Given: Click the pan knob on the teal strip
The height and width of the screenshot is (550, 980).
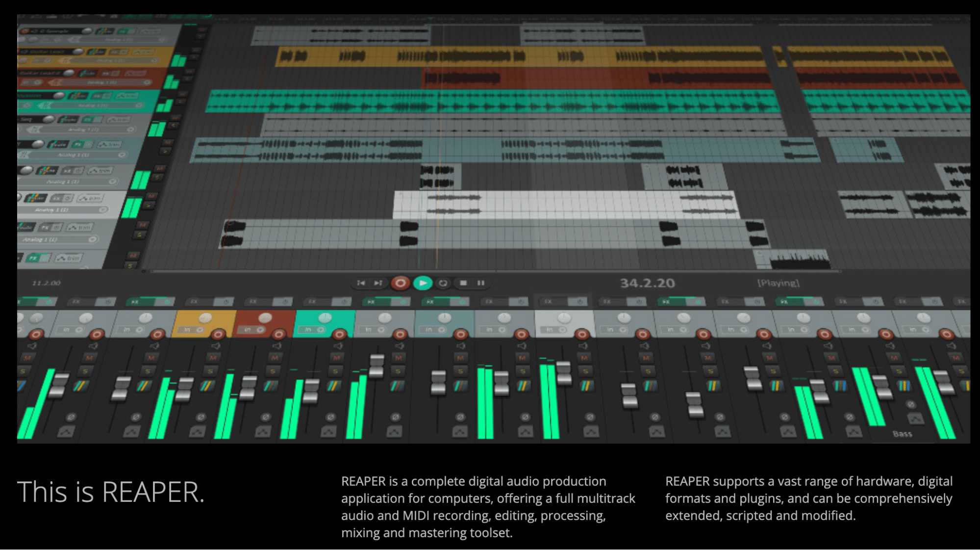Looking at the screenshot, I should (x=325, y=318).
